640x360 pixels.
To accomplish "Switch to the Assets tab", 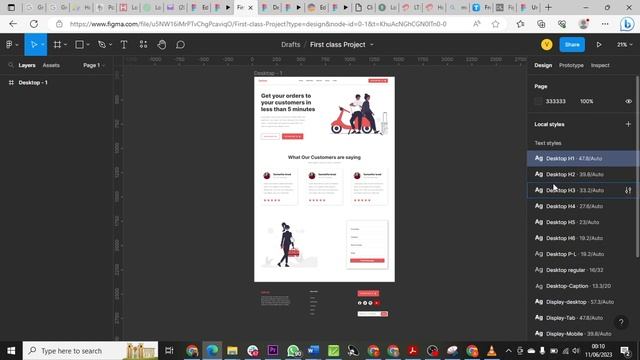I will coord(51,65).
